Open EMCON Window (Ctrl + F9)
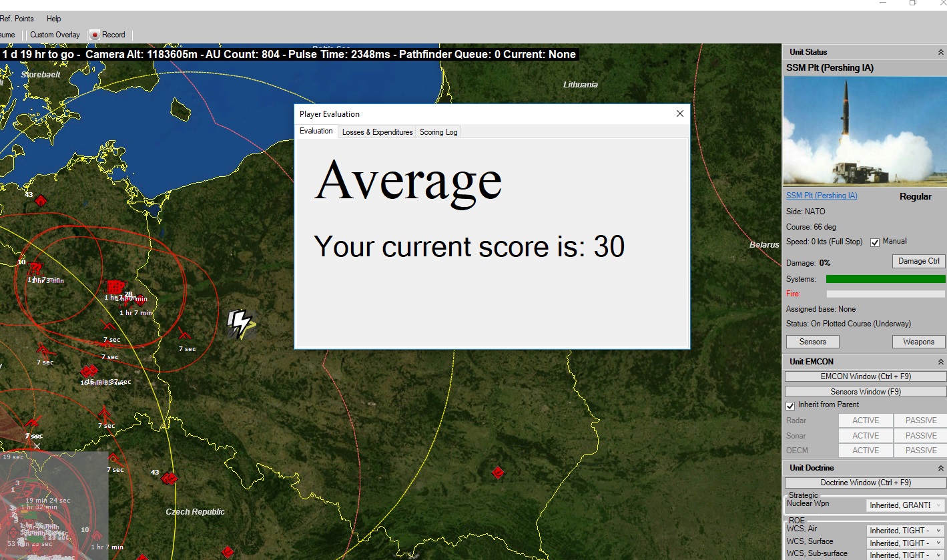The height and width of the screenshot is (560, 947). tap(865, 376)
